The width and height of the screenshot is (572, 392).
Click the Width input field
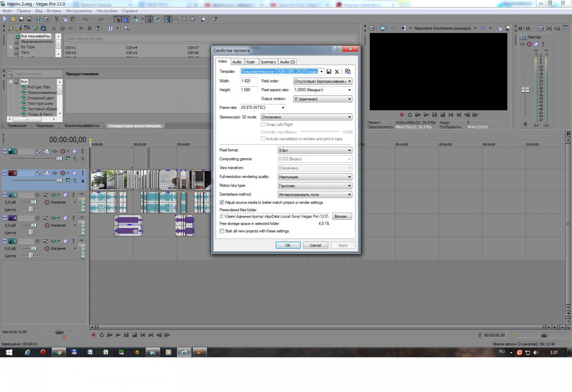coord(248,81)
